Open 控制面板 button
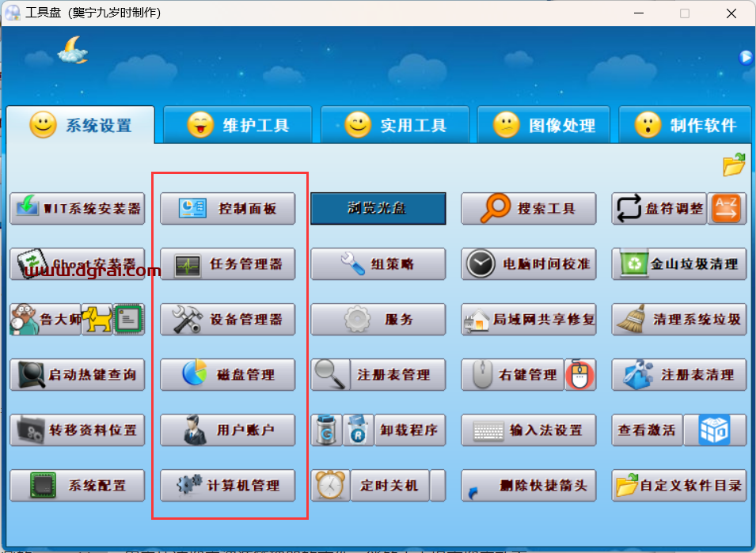The width and height of the screenshot is (756, 553). pos(227,209)
